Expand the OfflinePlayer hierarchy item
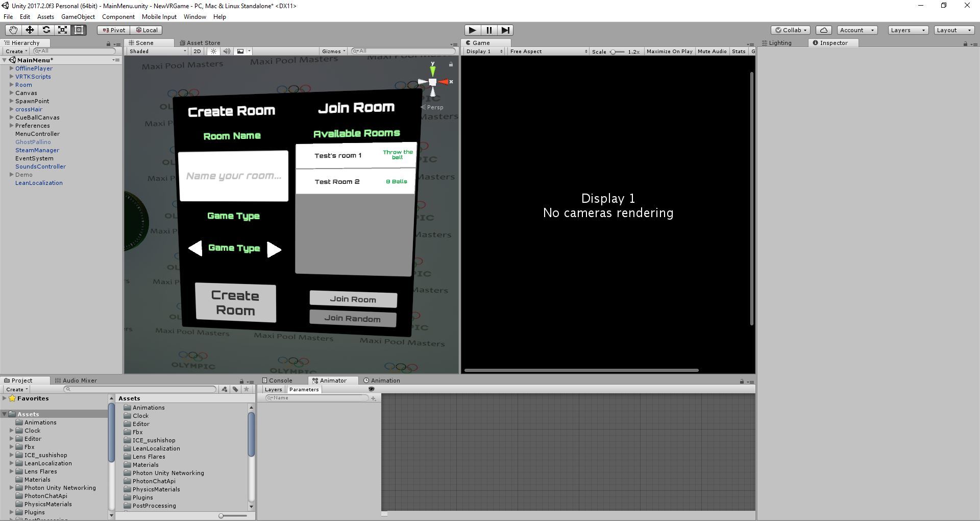This screenshot has height=521, width=980. [x=11, y=68]
